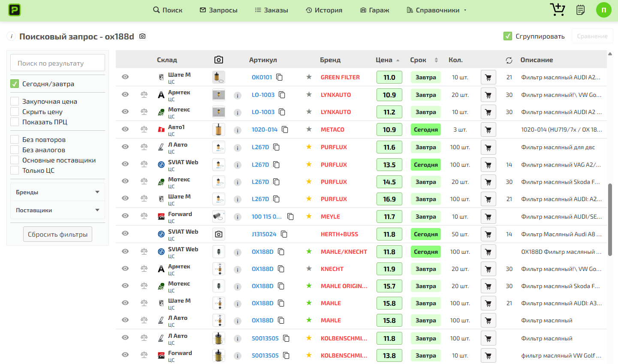Open article link OK0101
Viewport: 618px width, 364px height.
pyautogui.click(x=262, y=77)
